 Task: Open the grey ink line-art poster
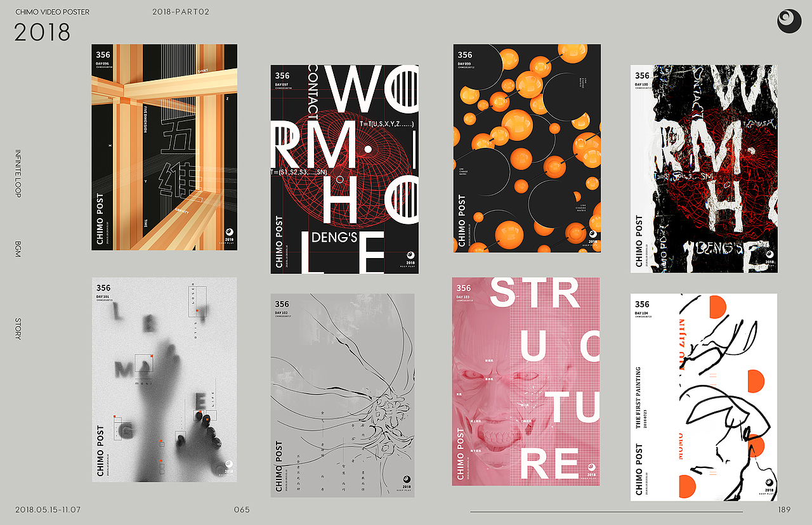pyautogui.click(x=343, y=395)
